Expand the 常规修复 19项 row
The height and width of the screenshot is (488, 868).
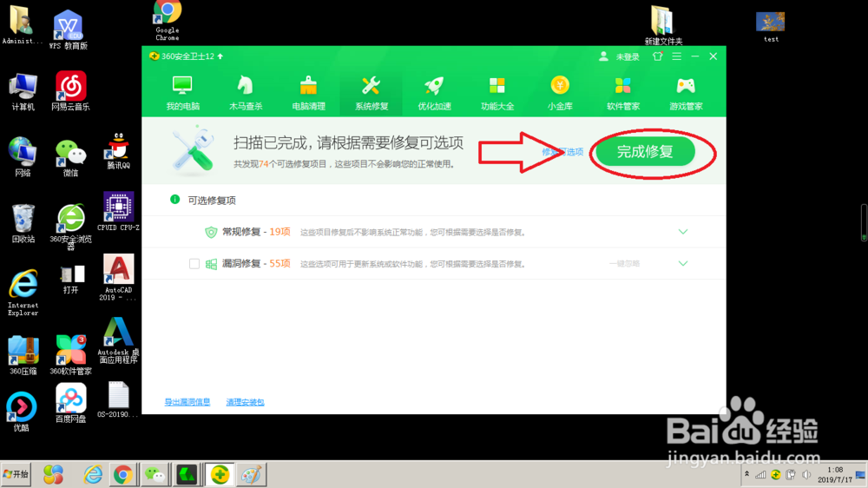683,232
